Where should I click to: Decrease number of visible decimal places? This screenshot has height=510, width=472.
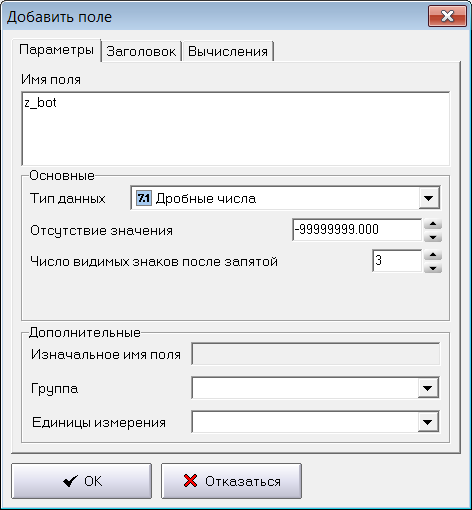433,268
